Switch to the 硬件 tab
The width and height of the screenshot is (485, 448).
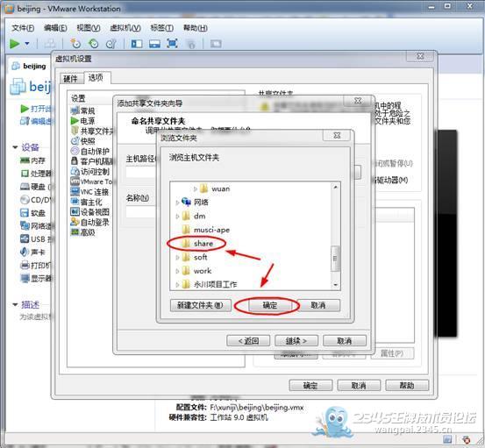point(70,79)
